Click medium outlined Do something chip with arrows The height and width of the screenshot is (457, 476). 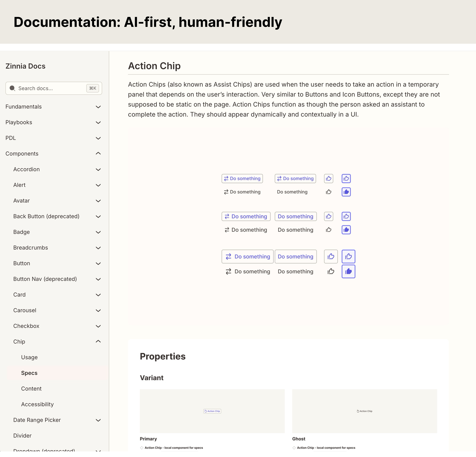246,216
